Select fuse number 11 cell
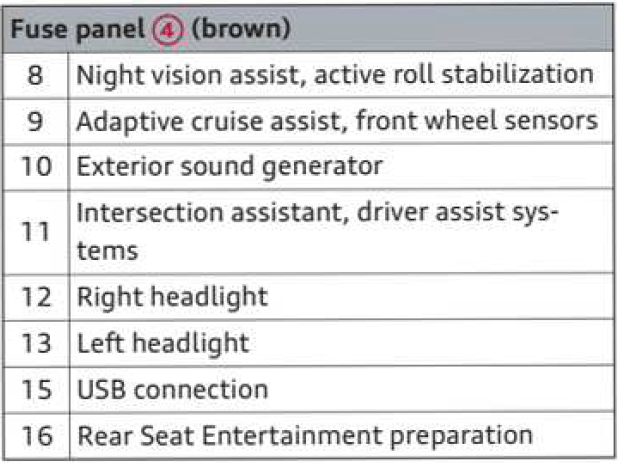 pyautogui.click(x=35, y=232)
